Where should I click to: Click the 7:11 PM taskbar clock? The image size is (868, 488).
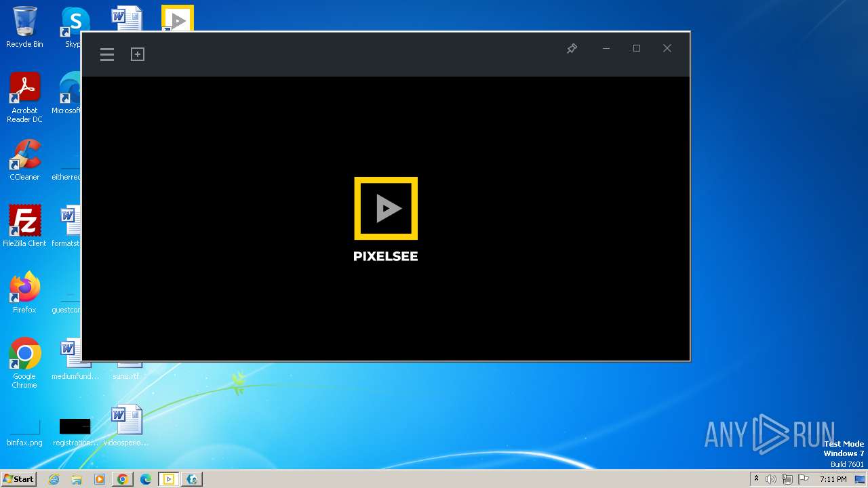tap(833, 479)
